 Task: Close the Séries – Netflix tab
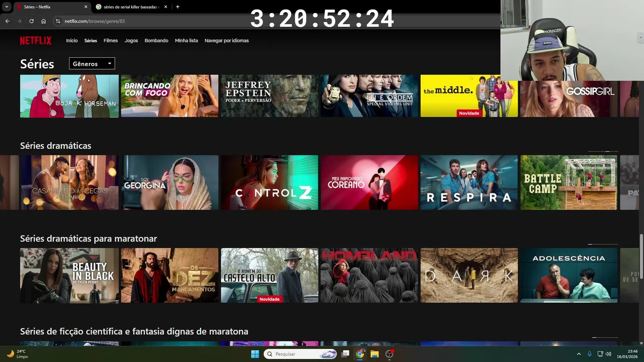pyautogui.click(x=86, y=7)
